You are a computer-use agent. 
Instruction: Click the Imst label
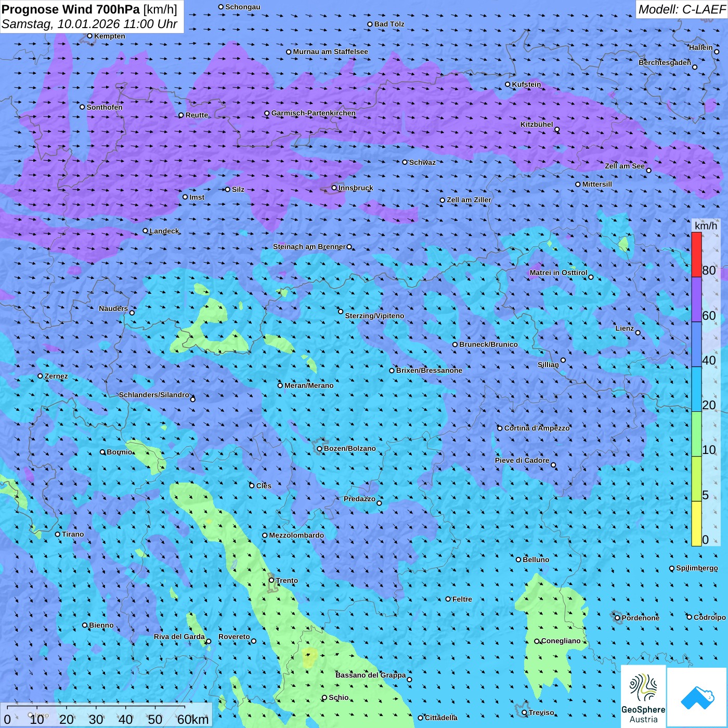[197, 197]
